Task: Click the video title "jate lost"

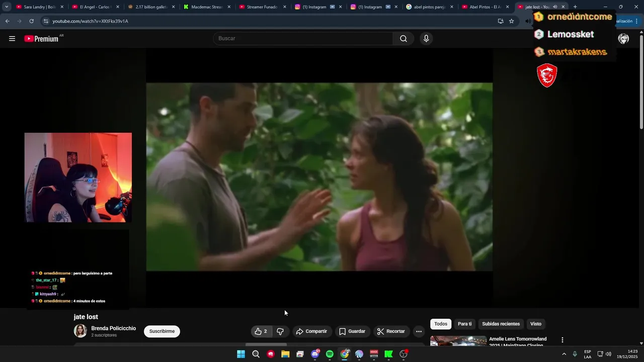Action: (x=86, y=317)
